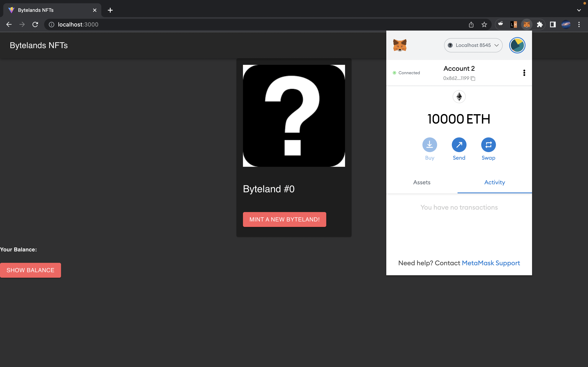
Task: Click the Show Balance button
Action: click(x=30, y=270)
